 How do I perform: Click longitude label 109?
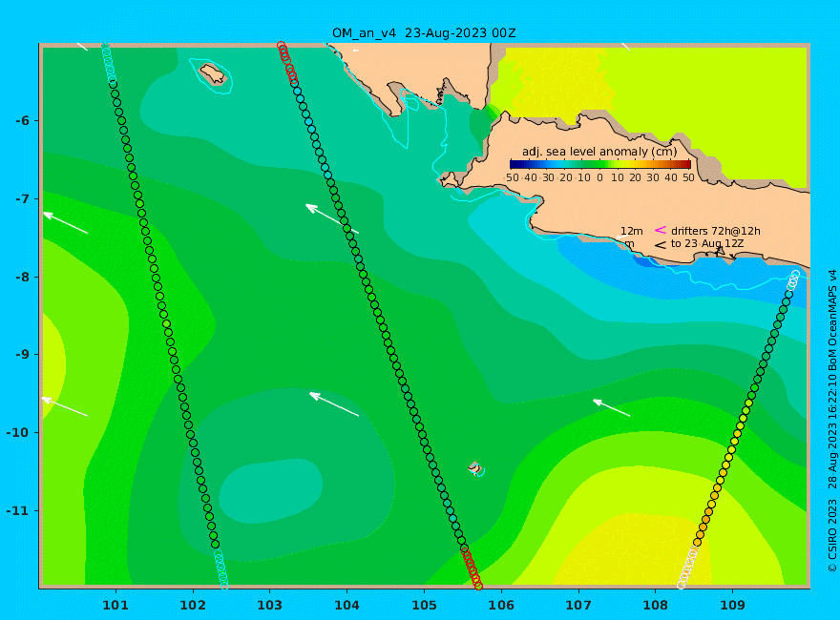[x=733, y=606]
